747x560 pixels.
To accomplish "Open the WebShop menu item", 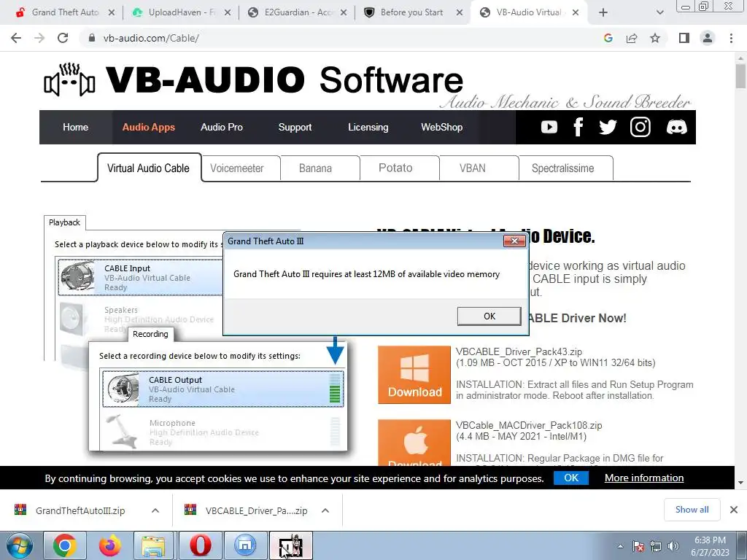I will (441, 127).
